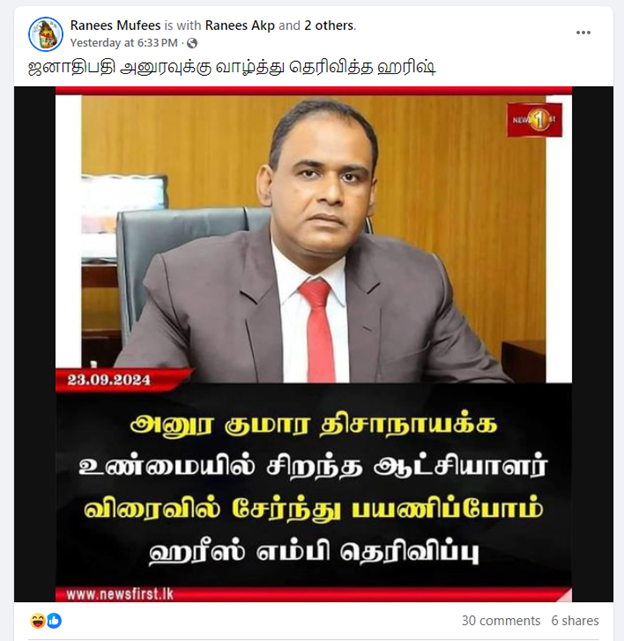Click the blue Like thumbs-up reaction icon

click(54, 621)
